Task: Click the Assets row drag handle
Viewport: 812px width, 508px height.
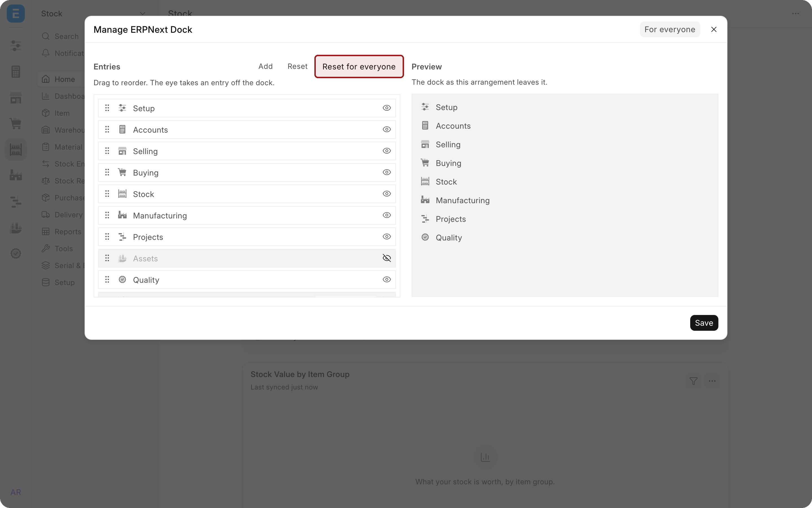Action: (x=107, y=258)
